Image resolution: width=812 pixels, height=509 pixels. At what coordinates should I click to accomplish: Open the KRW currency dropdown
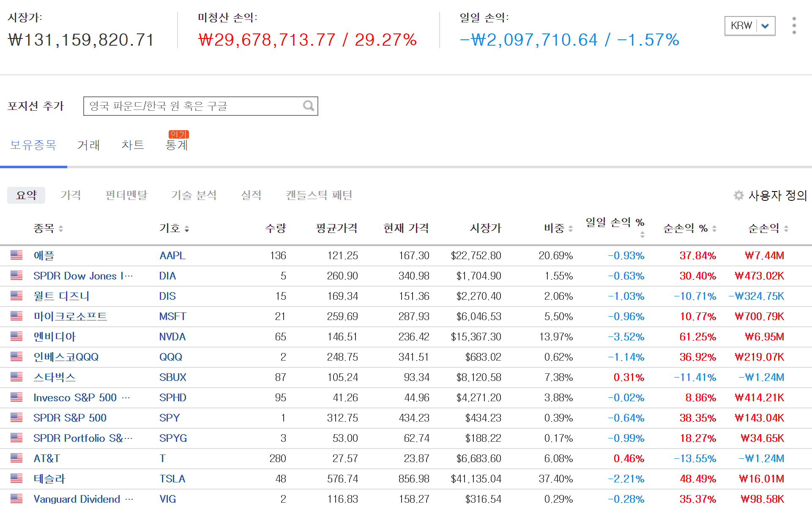[x=750, y=26]
